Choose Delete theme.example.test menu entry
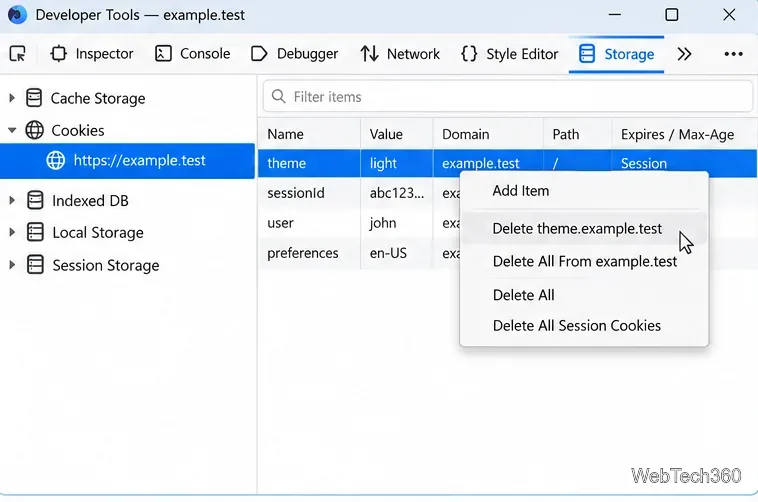758x502 pixels. tap(584, 228)
